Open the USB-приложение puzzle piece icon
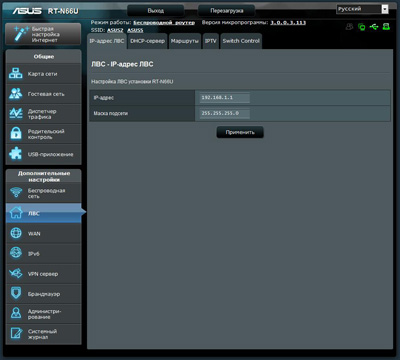Image resolution: width=400 pixels, height=360 pixels. pyautogui.click(x=16, y=154)
